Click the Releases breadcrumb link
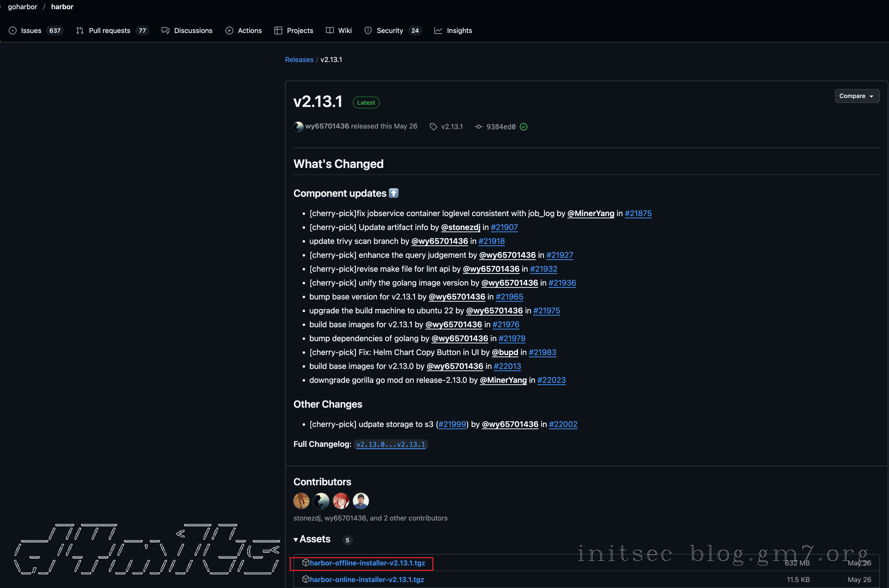This screenshot has height=588, width=889. (299, 60)
